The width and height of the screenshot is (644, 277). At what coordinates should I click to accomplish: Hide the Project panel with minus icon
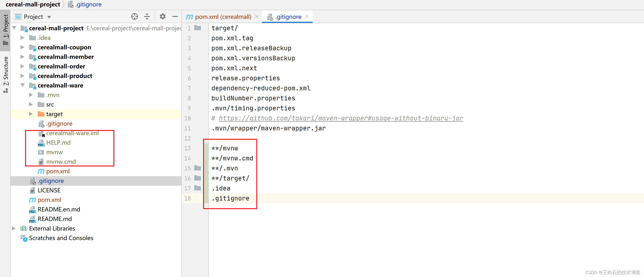(175, 17)
